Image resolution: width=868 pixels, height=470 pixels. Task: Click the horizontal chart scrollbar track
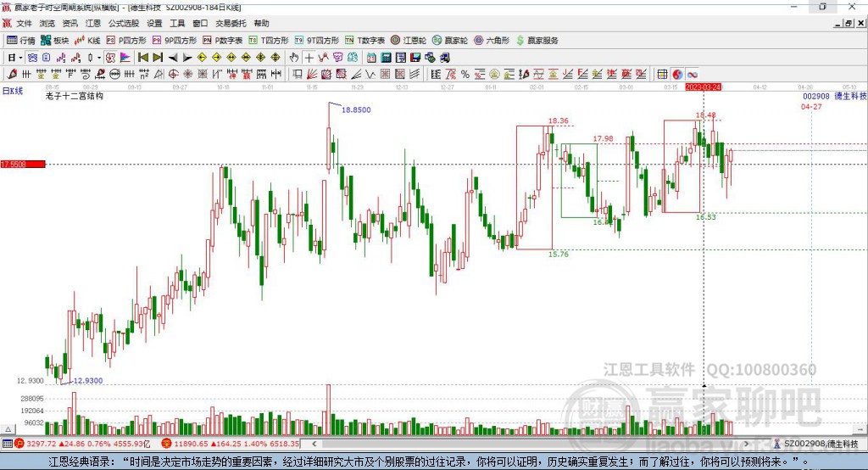[530, 444]
